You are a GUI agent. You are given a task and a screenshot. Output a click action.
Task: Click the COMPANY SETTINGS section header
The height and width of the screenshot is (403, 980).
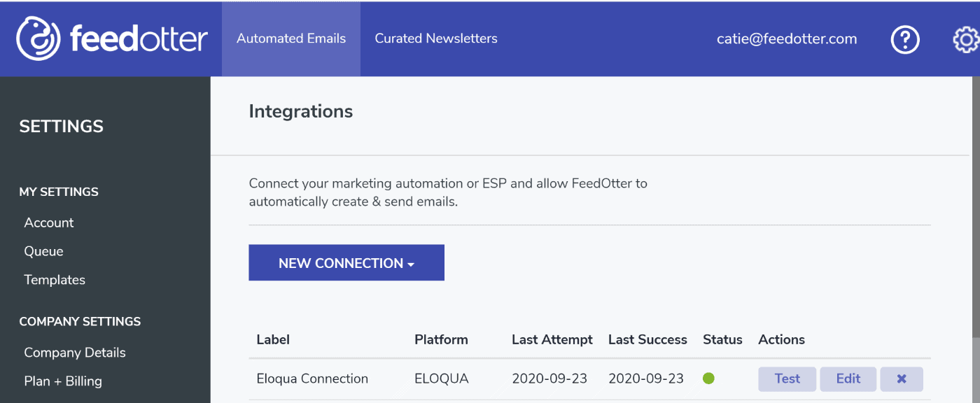[80, 322]
